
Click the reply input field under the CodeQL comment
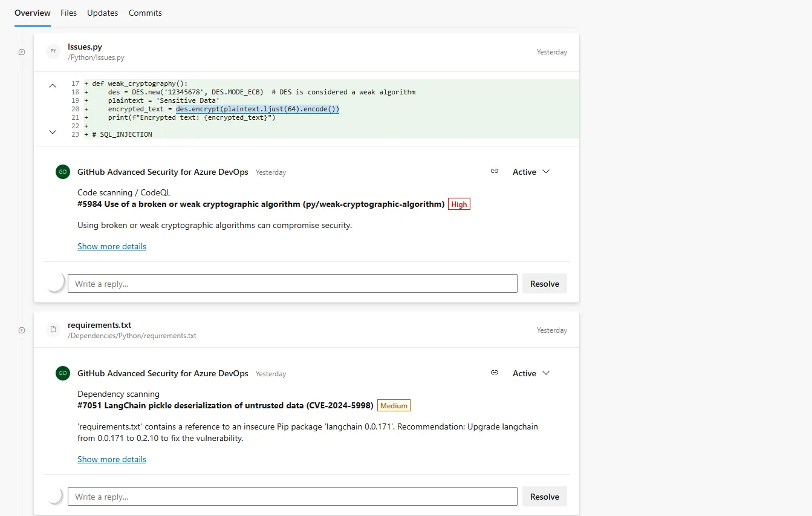(x=293, y=282)
